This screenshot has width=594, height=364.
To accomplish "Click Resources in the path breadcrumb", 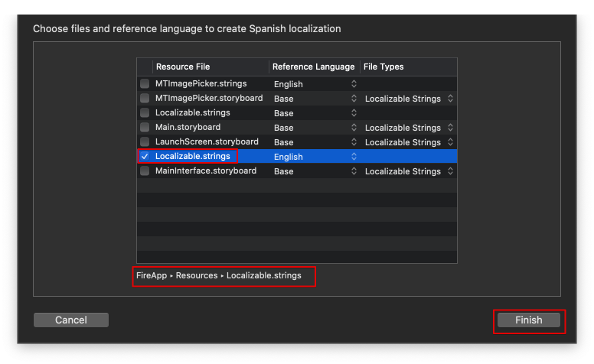I will point(197,275).
